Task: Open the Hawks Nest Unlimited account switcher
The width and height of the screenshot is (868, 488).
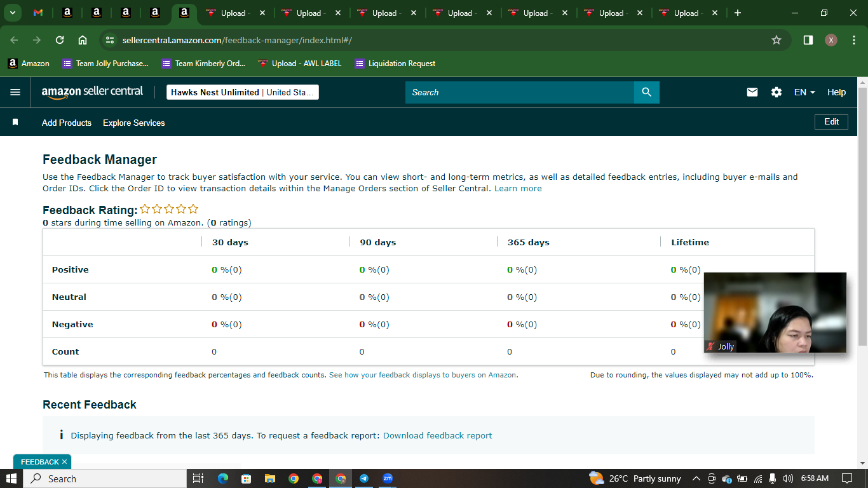Action: [x=242, y=92]
